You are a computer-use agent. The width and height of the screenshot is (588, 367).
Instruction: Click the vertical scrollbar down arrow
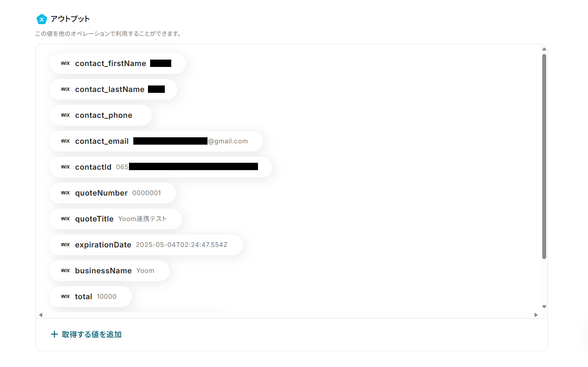click(x=544, y=307)
